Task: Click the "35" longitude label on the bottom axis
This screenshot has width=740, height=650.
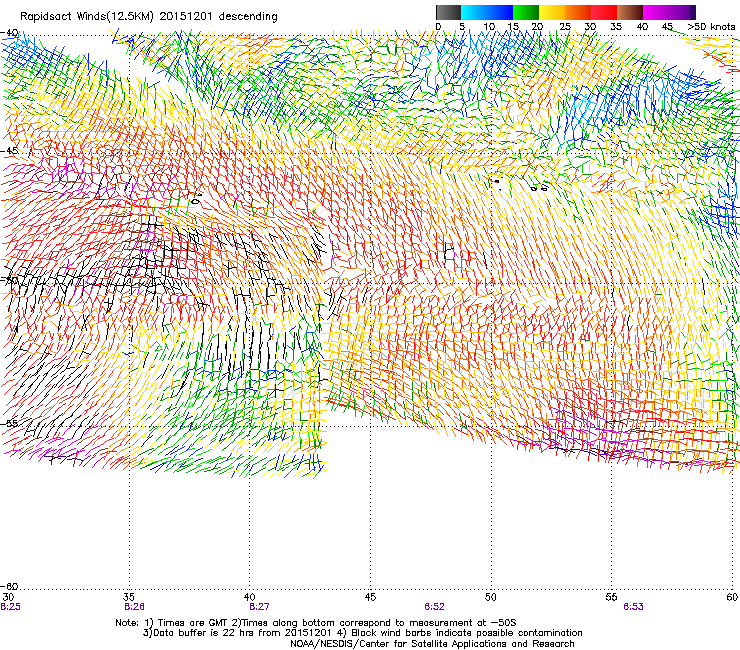Action: [x=128, y=597]
